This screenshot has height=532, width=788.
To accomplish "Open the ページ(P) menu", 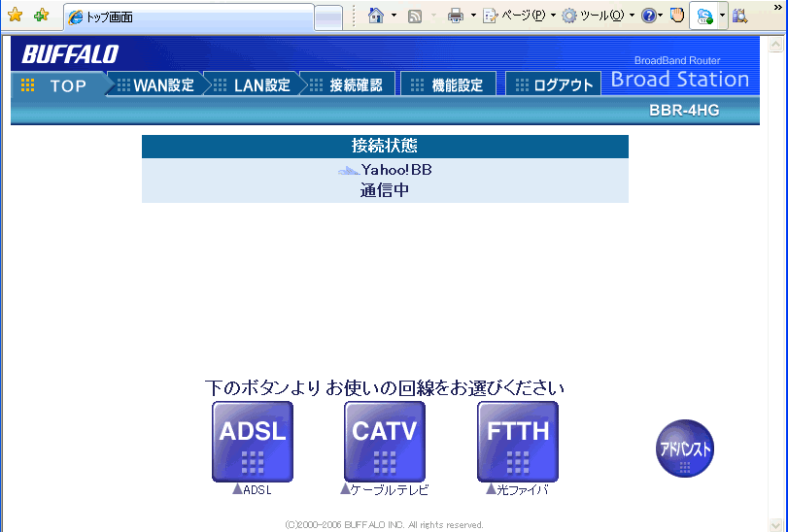I will point(519,16).
